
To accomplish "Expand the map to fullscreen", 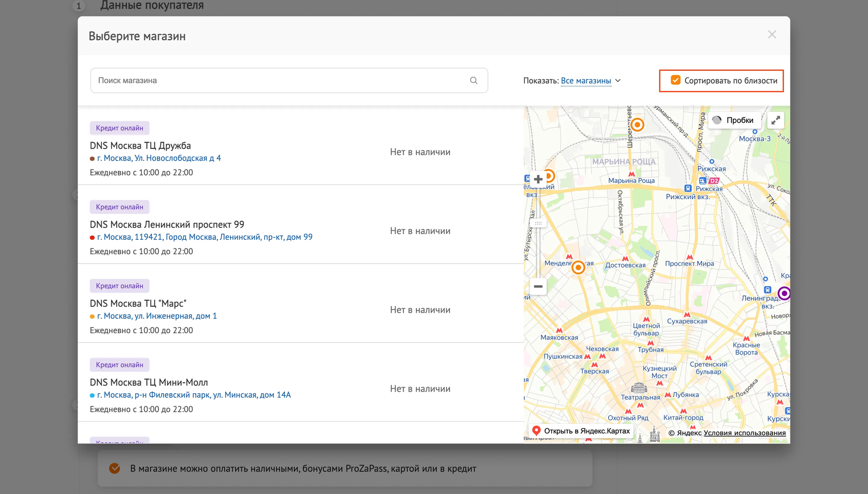I will pos(776,120).
